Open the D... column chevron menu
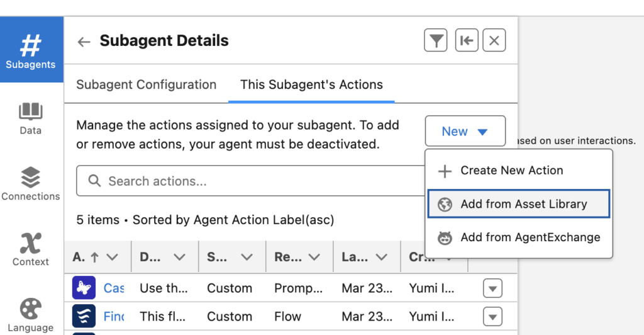Viewport: 644px width, 335px height. tap(179, 258)
